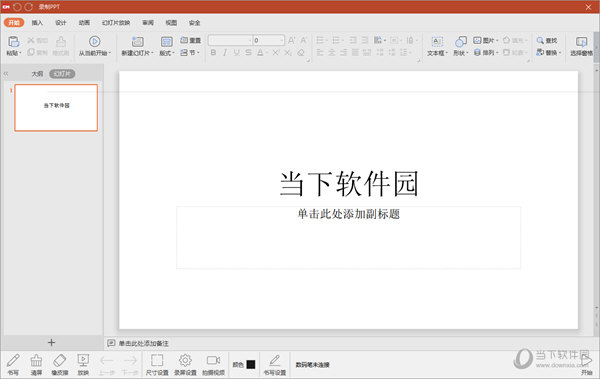Toggle numbered list formatting

[x=337, y=40]
